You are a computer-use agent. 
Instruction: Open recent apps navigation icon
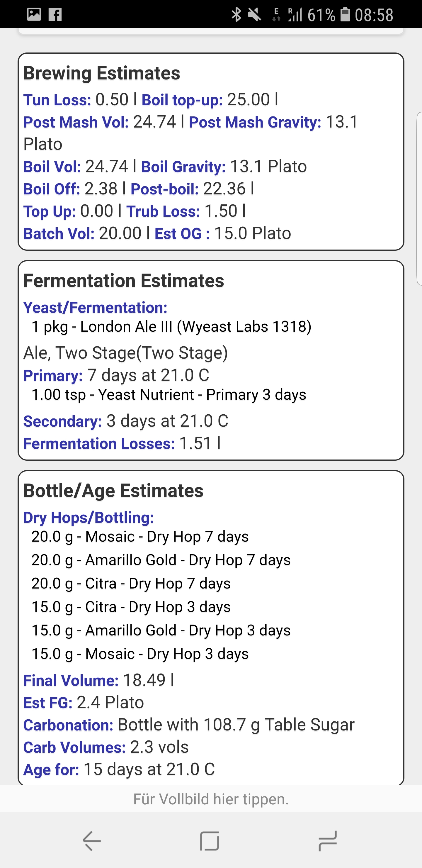tap(327, 840)
